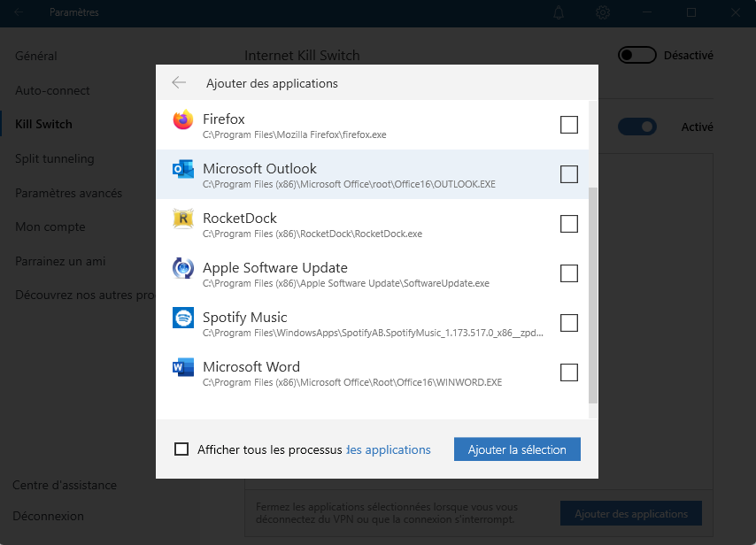Check the Microsoft Outlook checkbox
This screenshot has width=756, height=545.
click(569, 174)
